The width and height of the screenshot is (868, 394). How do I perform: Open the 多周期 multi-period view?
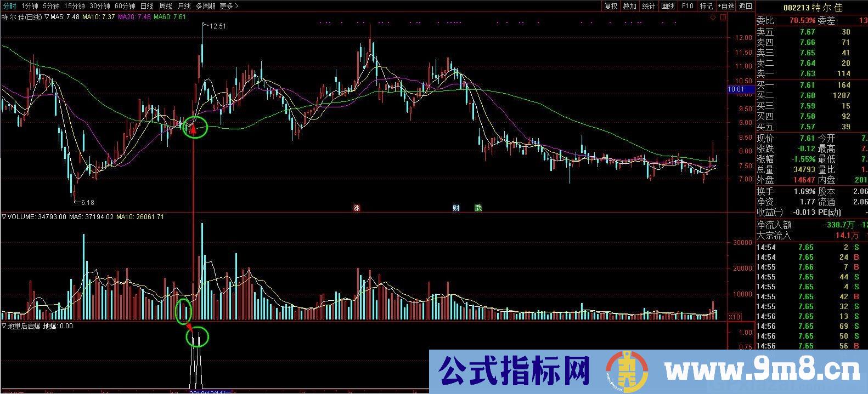[x=205, y=6]
